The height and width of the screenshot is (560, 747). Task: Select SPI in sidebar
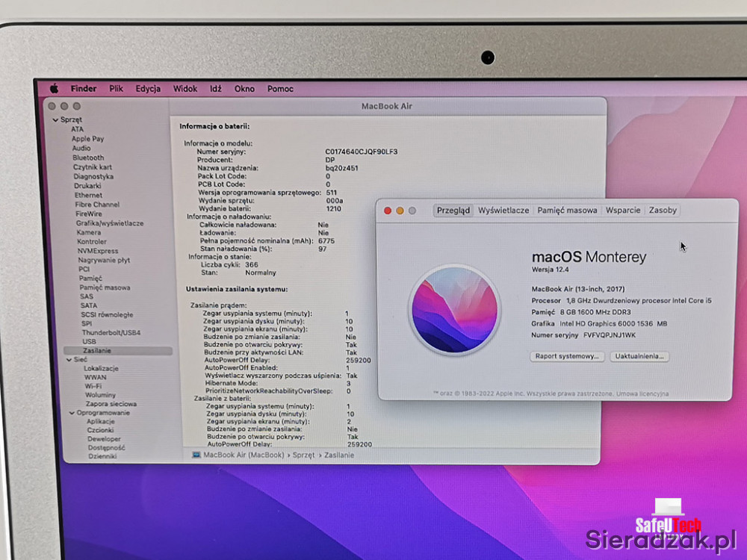pos(86,323)
